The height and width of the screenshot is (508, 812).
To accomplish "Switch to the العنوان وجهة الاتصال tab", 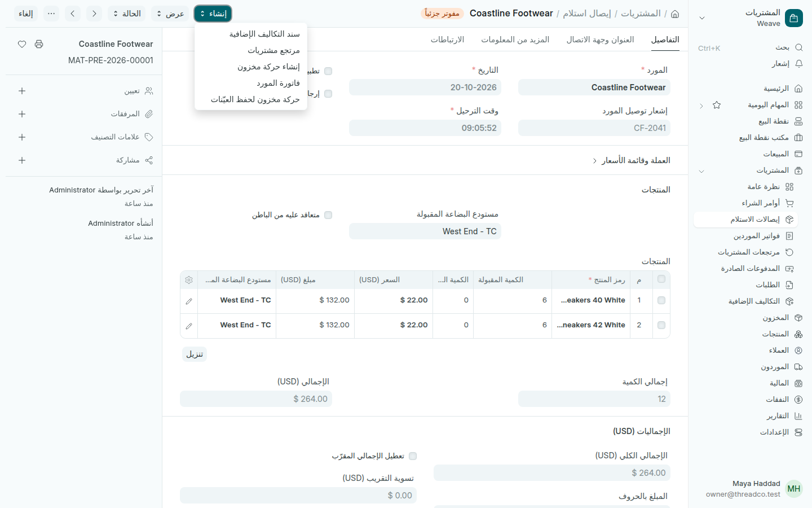I will [x=601, y=40].
